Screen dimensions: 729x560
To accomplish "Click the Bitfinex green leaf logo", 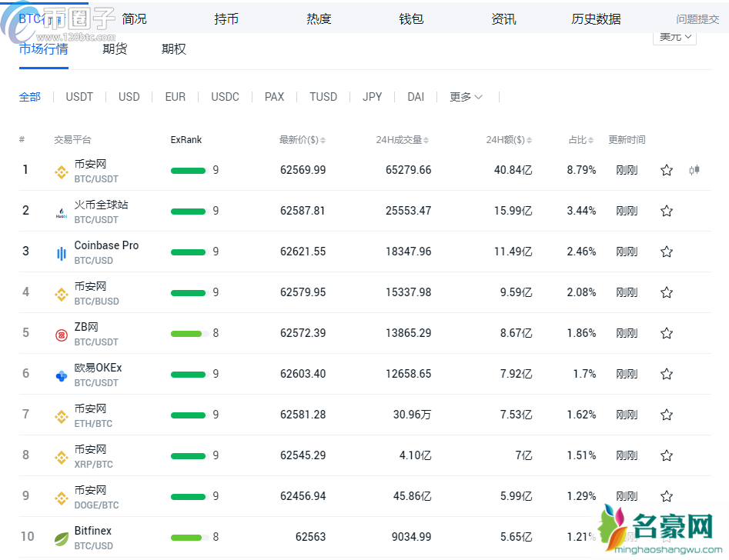I will pos(62,538).
